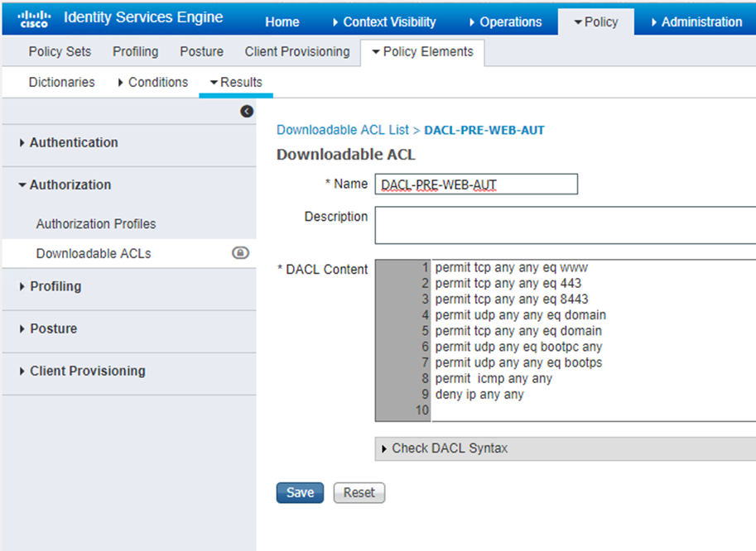Viewport: 756px width, 551px height.
Task: Click line 'permit icmp any any'
Action: click(x=494, y=379)
